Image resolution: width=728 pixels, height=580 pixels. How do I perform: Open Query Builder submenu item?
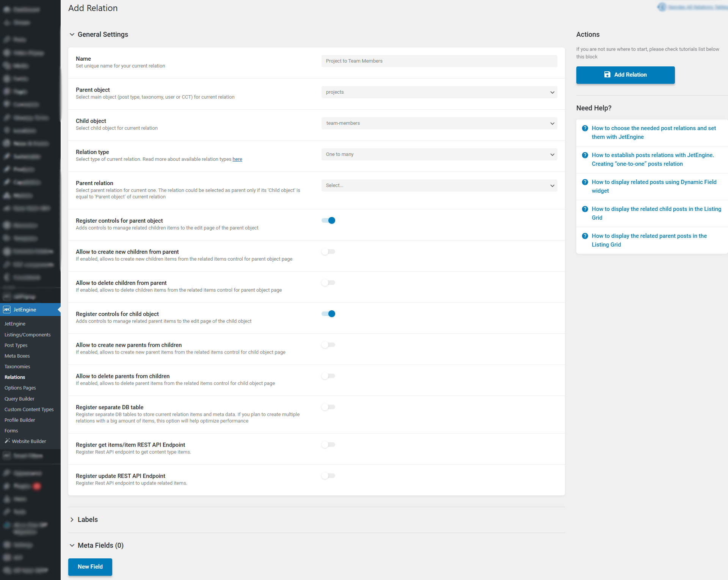click(x=19, y=399)
